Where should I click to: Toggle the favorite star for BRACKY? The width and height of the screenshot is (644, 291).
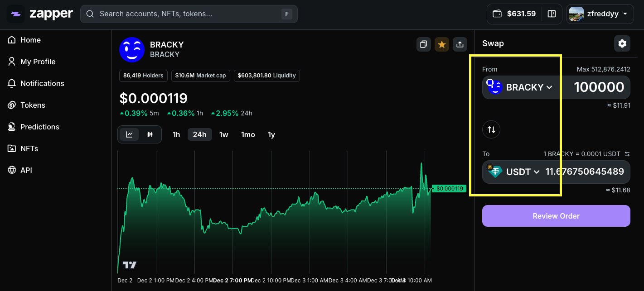(x=441, y=44)
